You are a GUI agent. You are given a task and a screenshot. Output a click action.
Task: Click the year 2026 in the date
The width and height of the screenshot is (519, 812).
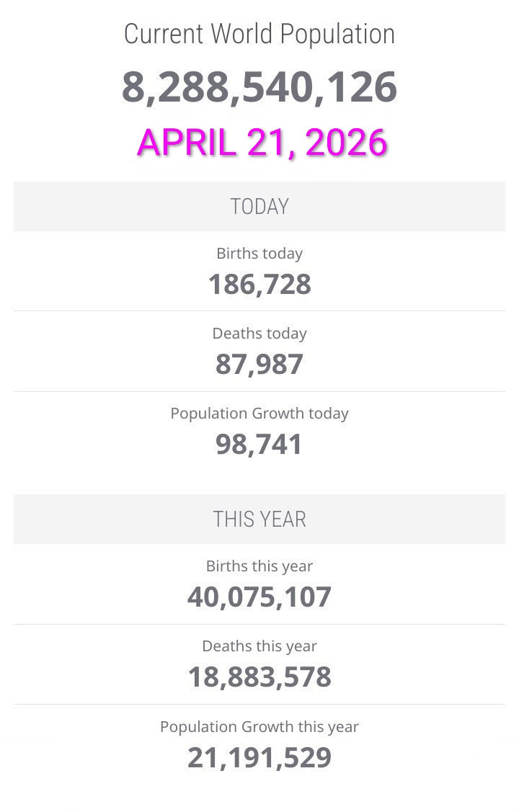(x=346, y=142)
